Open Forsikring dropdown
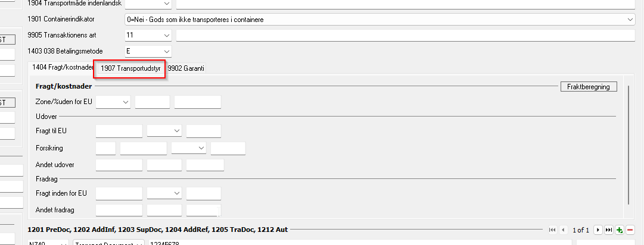This screenshot has width=644, height=245. coord(201,148)
